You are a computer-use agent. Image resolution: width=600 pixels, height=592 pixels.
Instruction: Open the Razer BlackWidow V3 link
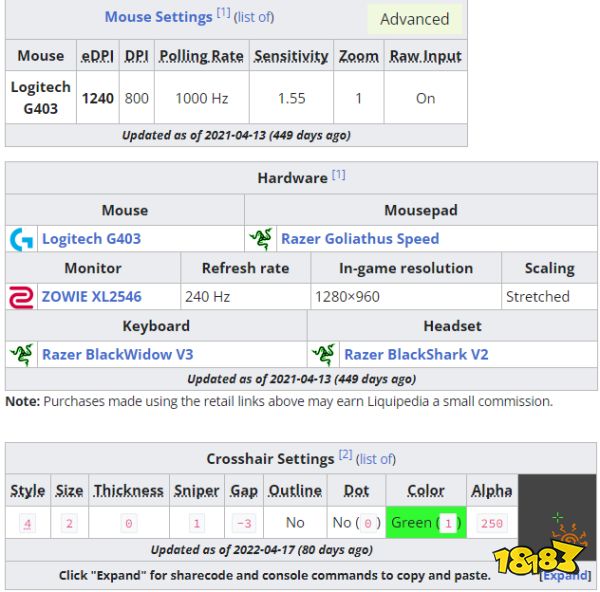[117, 354]
